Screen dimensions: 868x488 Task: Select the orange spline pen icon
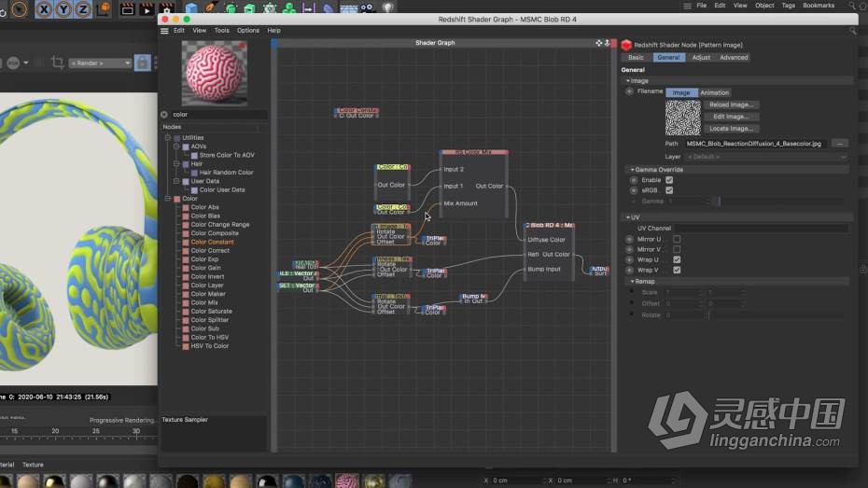212,7
